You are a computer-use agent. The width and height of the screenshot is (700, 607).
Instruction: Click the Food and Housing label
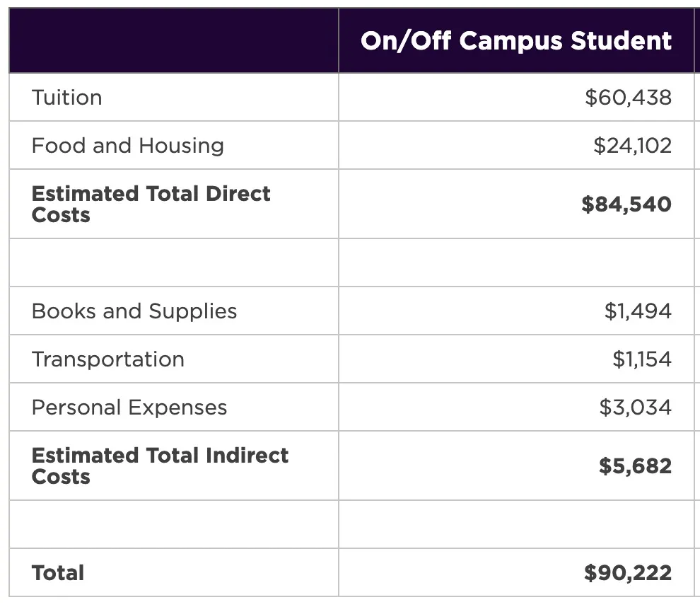128,146
